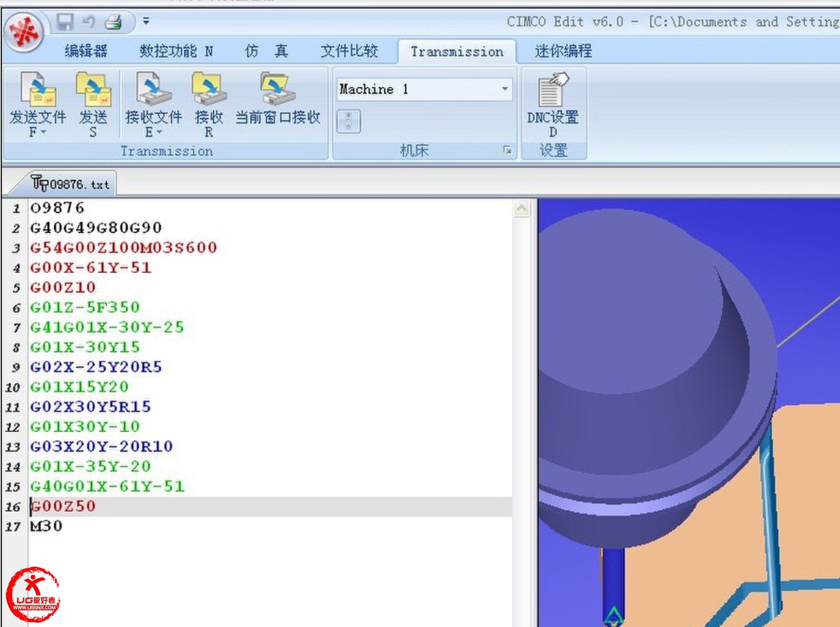Select the O9876.txt document tab
Viewport: 840px width, 627px height.
[71, 184]
